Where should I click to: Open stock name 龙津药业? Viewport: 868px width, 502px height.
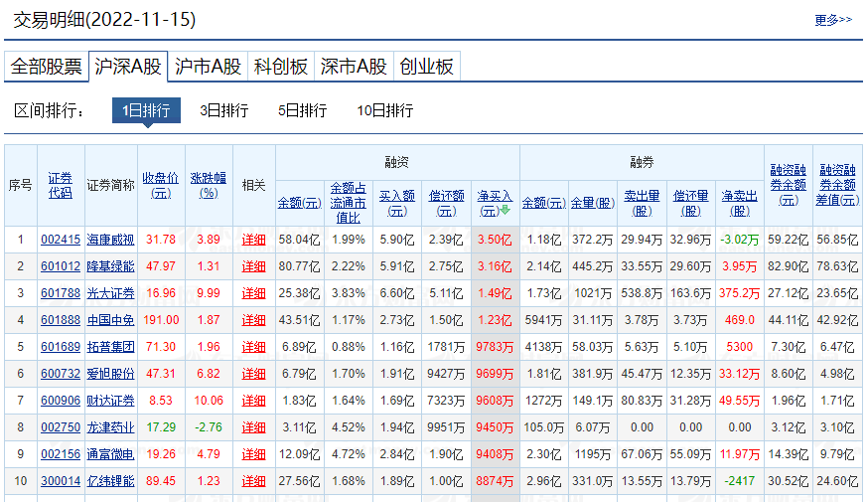click(x=110, y=427)
